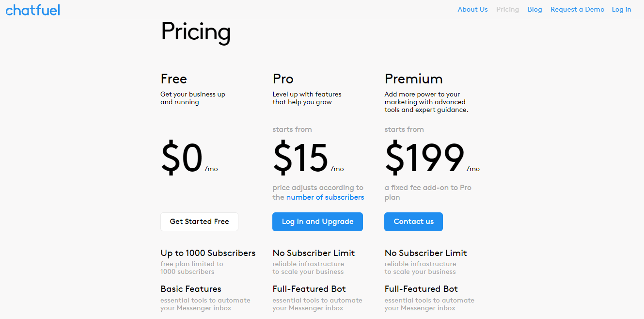Image resolution: width=644 pixels, height=319 pixels.
Task: Select the Pricing navigation item
Action: (507, 9)
